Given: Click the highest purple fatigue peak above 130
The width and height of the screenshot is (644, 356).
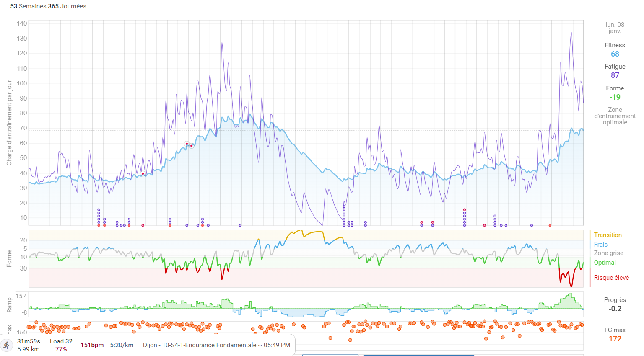Looking at the screenshot, I should pyautogui.click(x=571, y=33).
